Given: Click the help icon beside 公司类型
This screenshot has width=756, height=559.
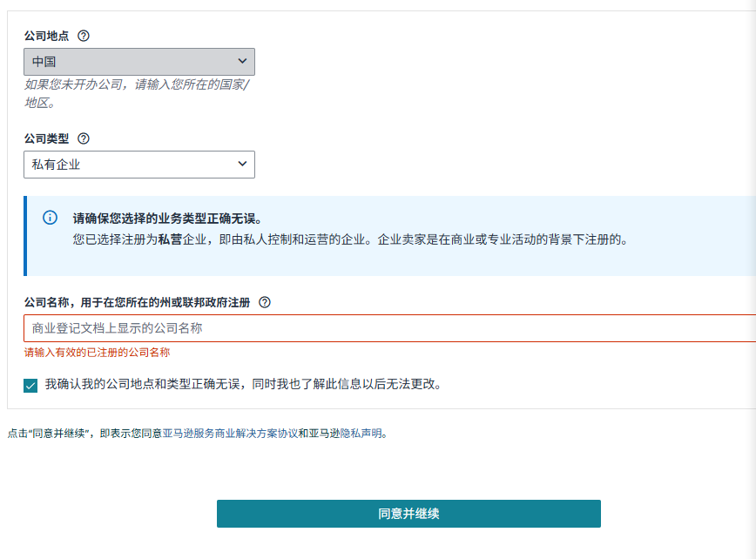Looking at the screenshot, I should click(x=84, y=138).
